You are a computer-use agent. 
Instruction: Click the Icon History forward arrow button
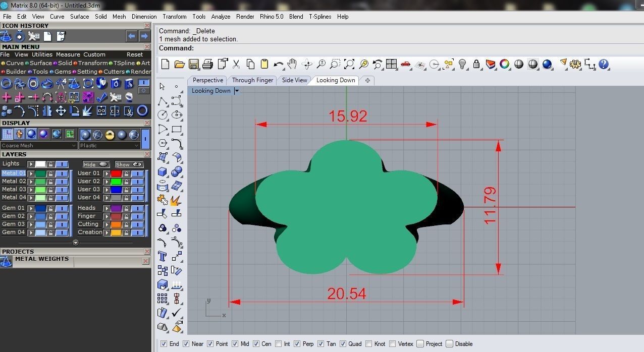click(x=144, y=36)
